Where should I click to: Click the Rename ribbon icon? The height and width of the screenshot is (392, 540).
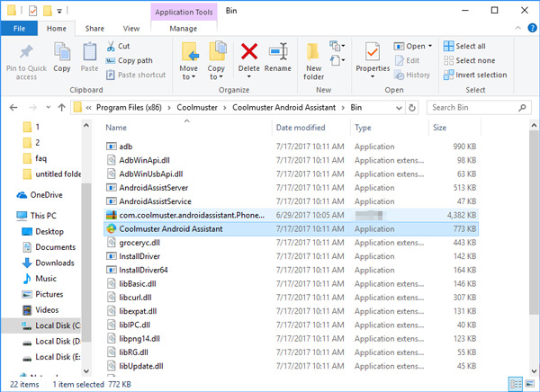278,51
